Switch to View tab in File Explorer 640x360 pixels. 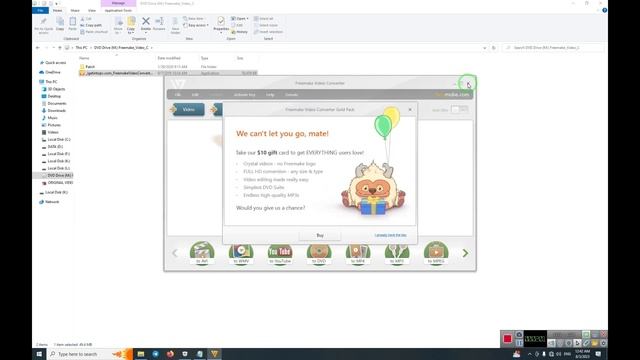(92, 10)
